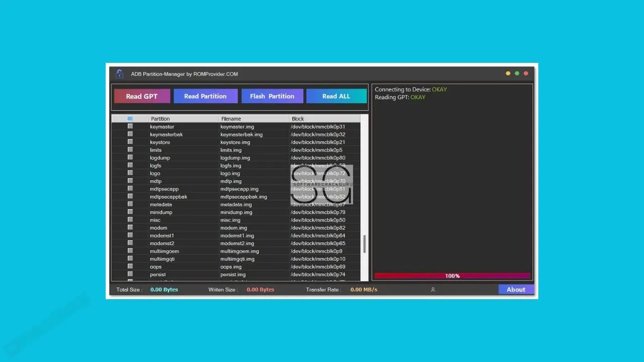
Task: Click the partition list vertical scrollbar thumb
Action: pos(364,244)
